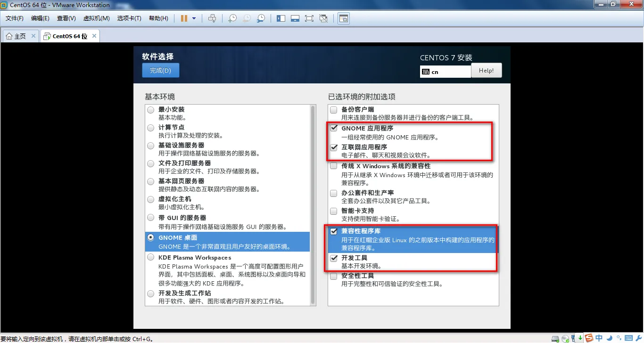
Task: Check the 备份客户端 checkbox
Action: [334, 110]
